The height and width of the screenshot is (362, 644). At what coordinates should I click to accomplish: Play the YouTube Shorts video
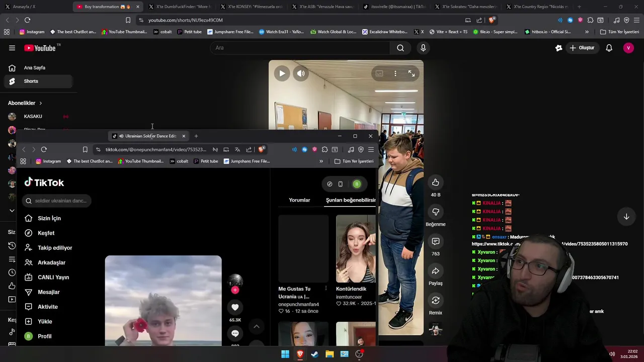pos(282,73)
